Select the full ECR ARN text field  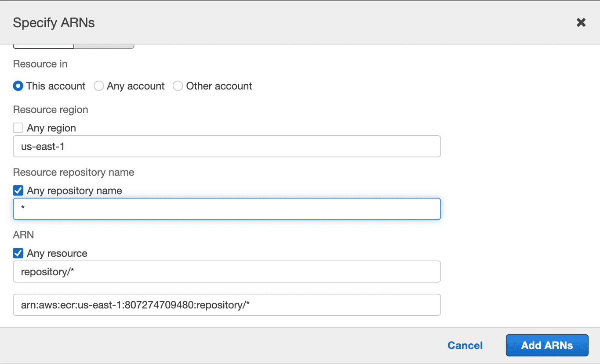226,304
